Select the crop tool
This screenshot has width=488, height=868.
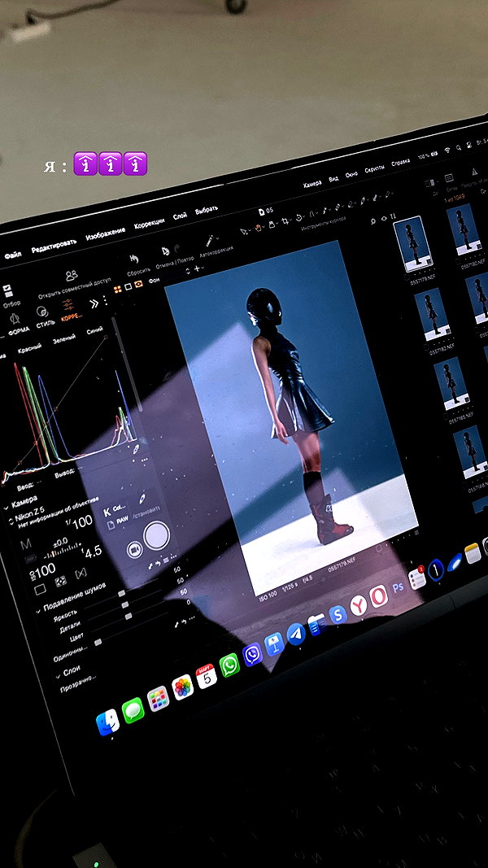point(285,220)
